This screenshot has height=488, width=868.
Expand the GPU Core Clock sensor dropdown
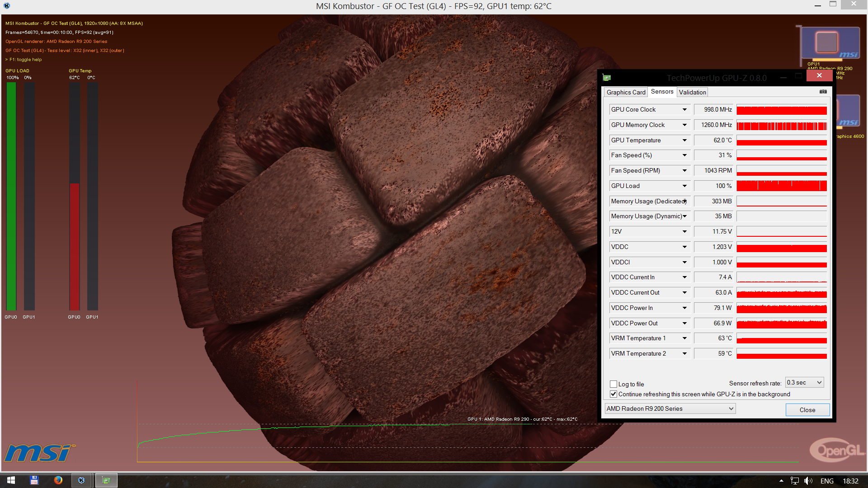(x=684, y=110)
